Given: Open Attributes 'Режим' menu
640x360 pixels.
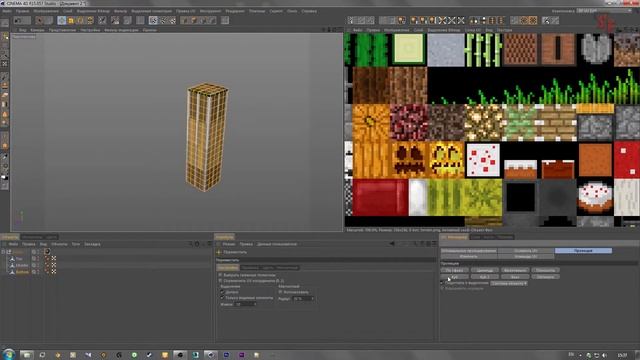Looking at the screenshot, I should click(x=229, y=244).
